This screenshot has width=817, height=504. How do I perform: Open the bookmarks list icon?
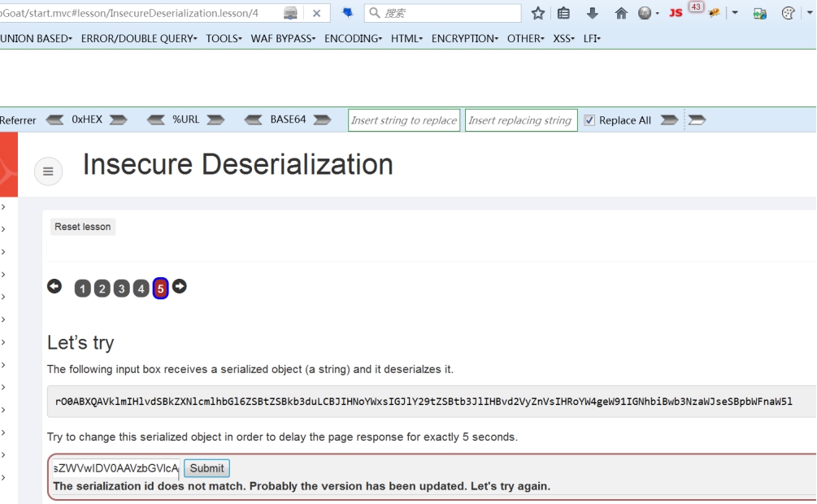pyautogui.click(x=563, y=13)
